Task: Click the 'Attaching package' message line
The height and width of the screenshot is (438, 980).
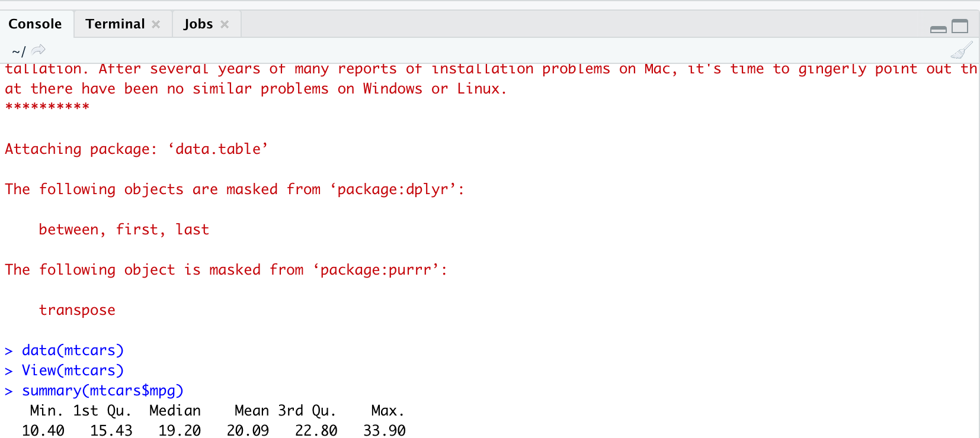Action: 136,149
